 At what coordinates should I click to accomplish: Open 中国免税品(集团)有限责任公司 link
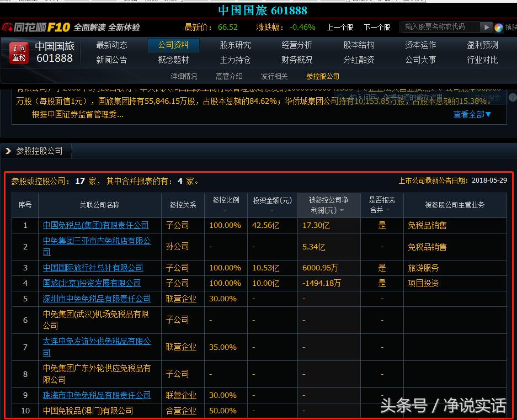click(95, 225)
